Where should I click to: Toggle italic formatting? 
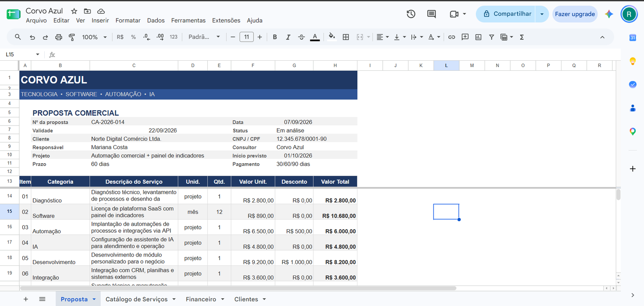288,37
